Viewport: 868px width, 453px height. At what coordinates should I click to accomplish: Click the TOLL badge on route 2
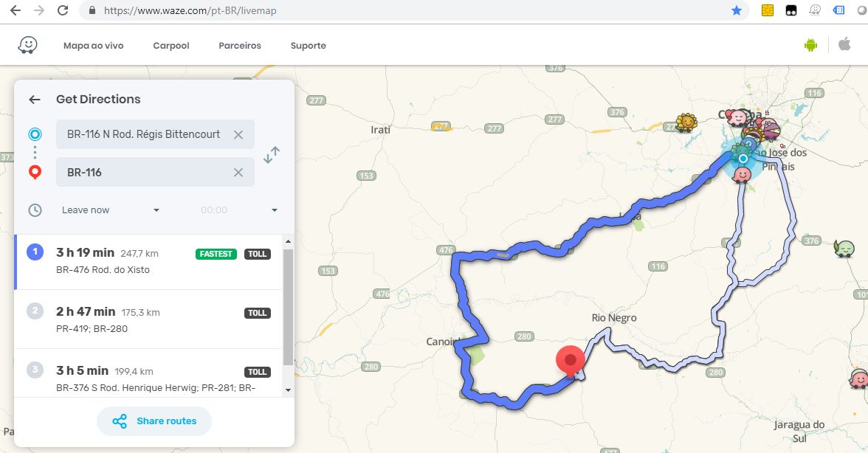pos(258,313)
